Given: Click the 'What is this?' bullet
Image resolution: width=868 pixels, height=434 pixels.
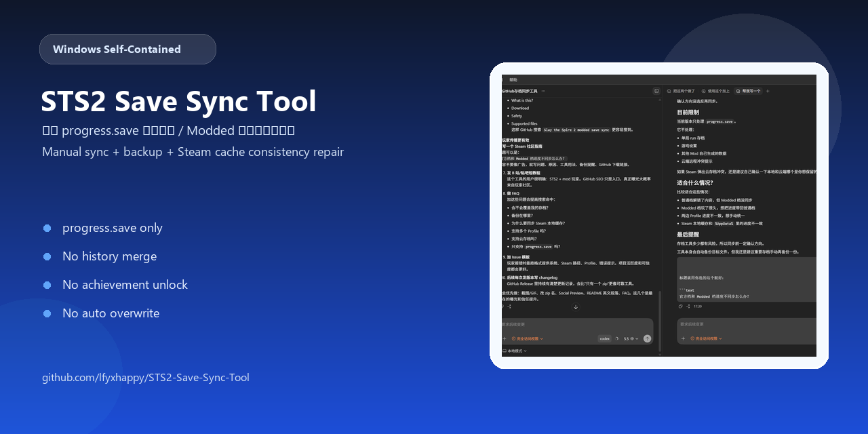Looking at the screenshot, I should click(x=522, y=100).
